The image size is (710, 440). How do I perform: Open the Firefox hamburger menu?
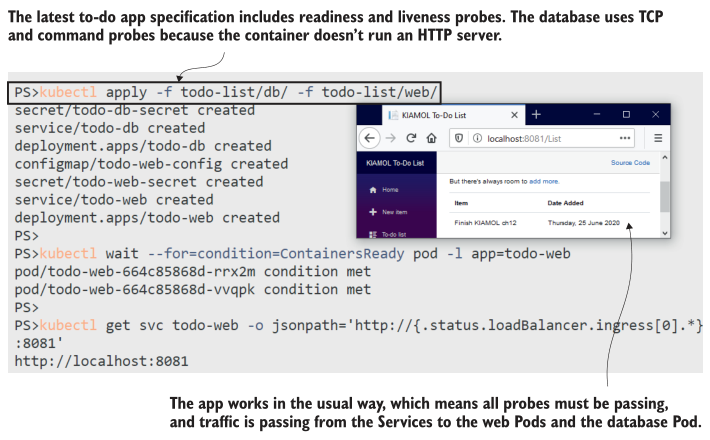(659, 138)
